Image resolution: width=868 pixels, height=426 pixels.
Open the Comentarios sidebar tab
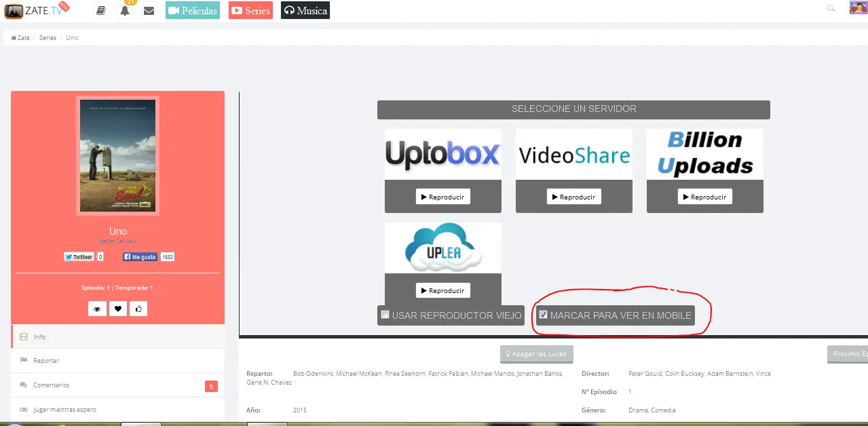(x=118, y=385)
